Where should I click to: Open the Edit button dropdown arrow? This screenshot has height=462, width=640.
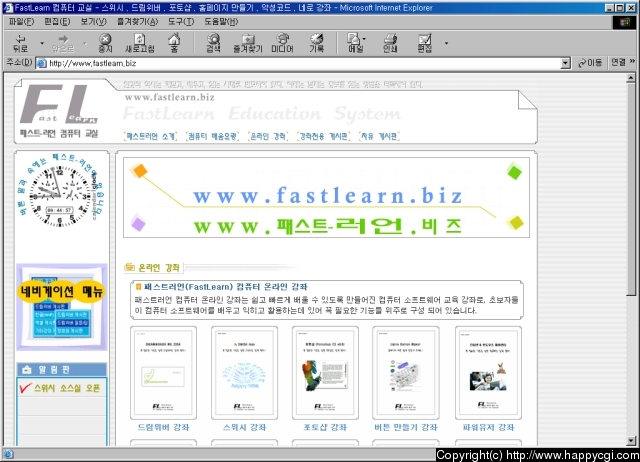[x=446, y=43]
